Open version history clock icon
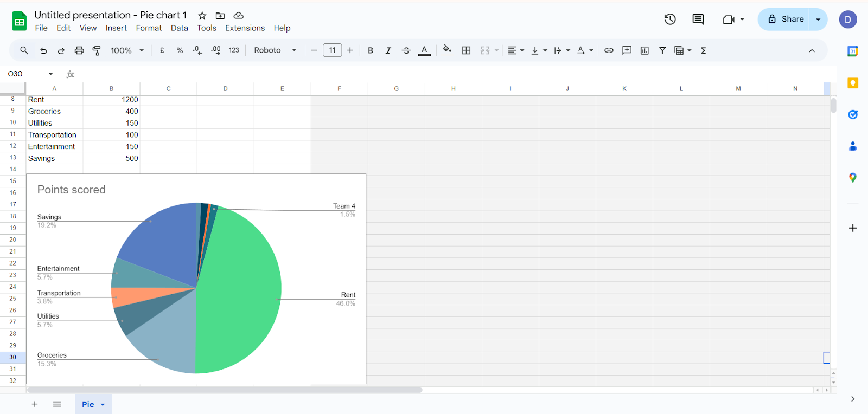 (670, 20)
